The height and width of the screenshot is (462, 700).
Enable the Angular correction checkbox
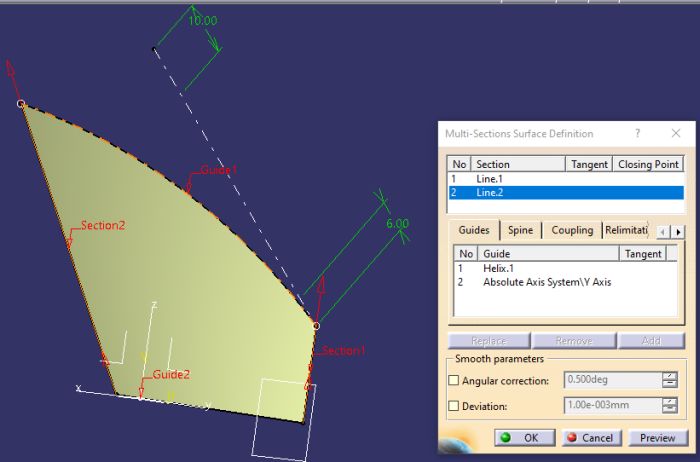pyautogui.click(x=454, y=380)
